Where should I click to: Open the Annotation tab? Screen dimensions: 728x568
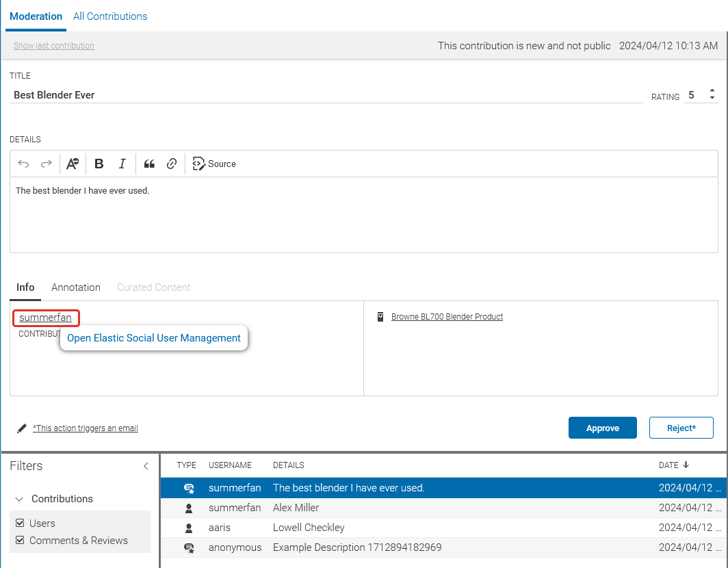(75, 287)
